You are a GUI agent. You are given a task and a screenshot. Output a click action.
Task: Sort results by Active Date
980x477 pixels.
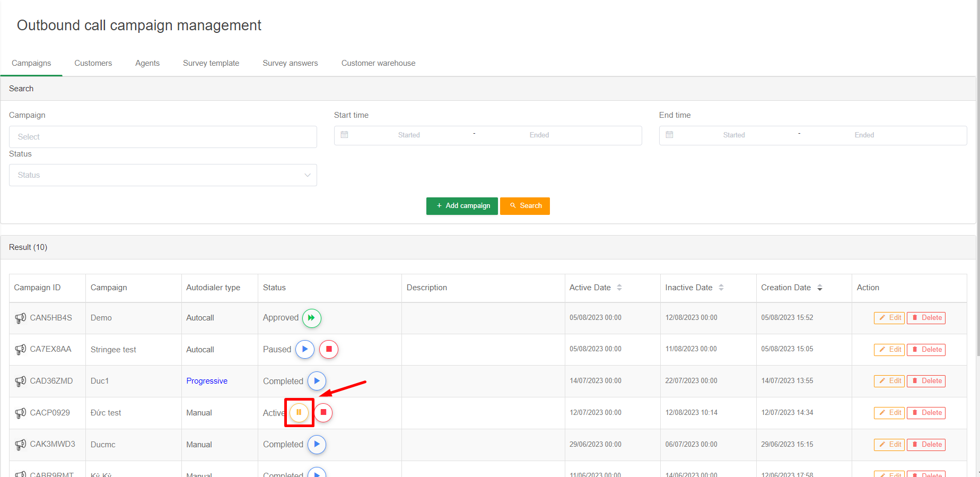tap(619, 288)
